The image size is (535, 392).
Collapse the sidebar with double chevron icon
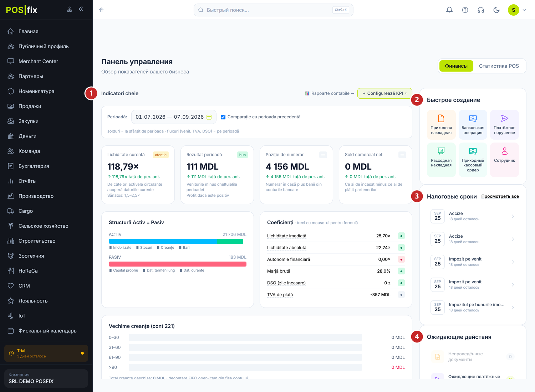[81, 9]
